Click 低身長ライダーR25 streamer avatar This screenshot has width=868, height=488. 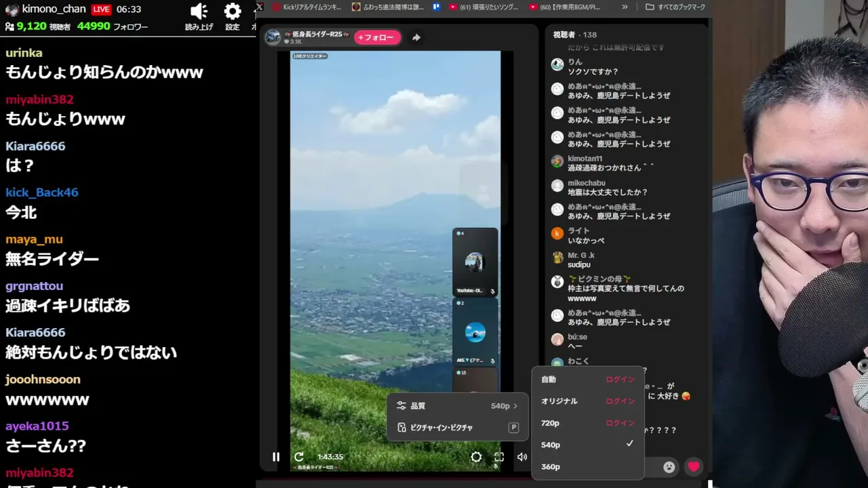[273, 37]
